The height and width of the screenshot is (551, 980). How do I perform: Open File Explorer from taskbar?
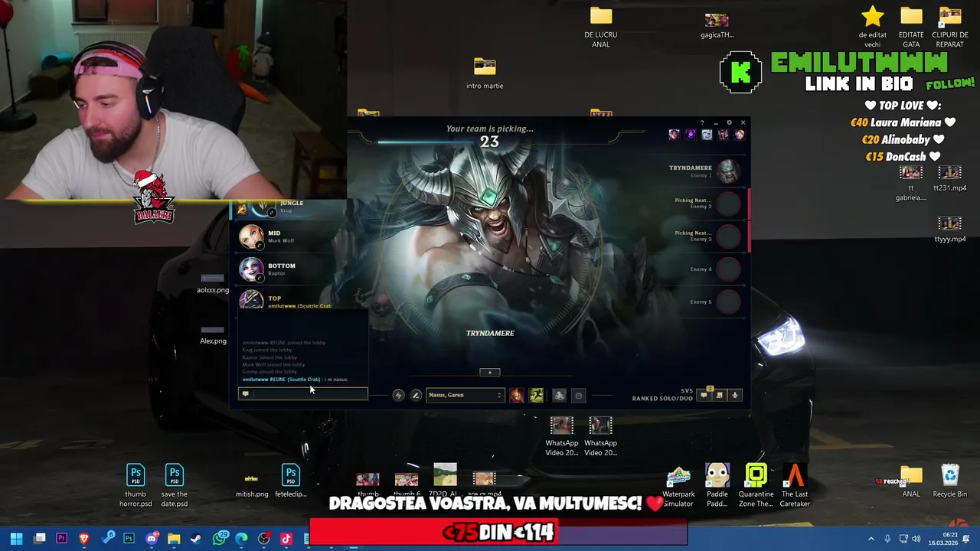(174, 539)
